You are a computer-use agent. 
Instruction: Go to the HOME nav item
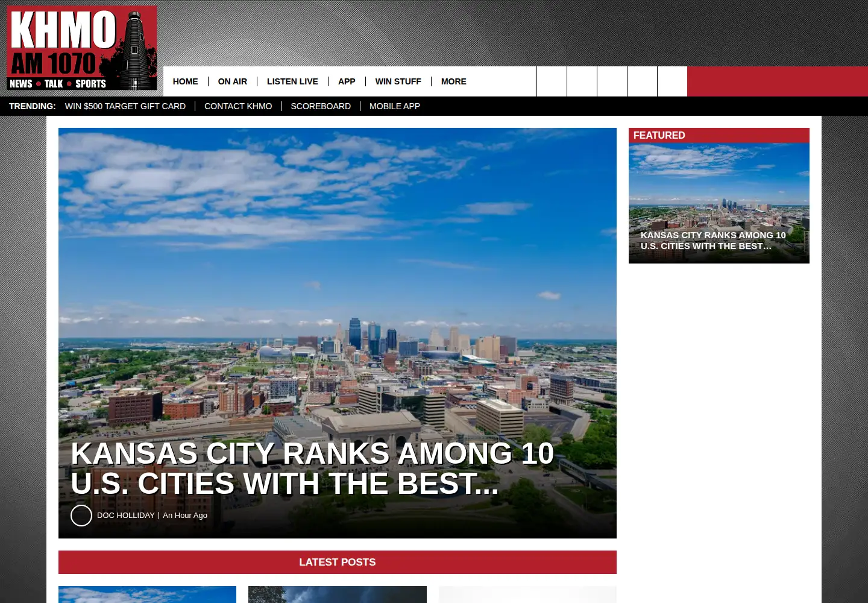(x=185, y=81)
